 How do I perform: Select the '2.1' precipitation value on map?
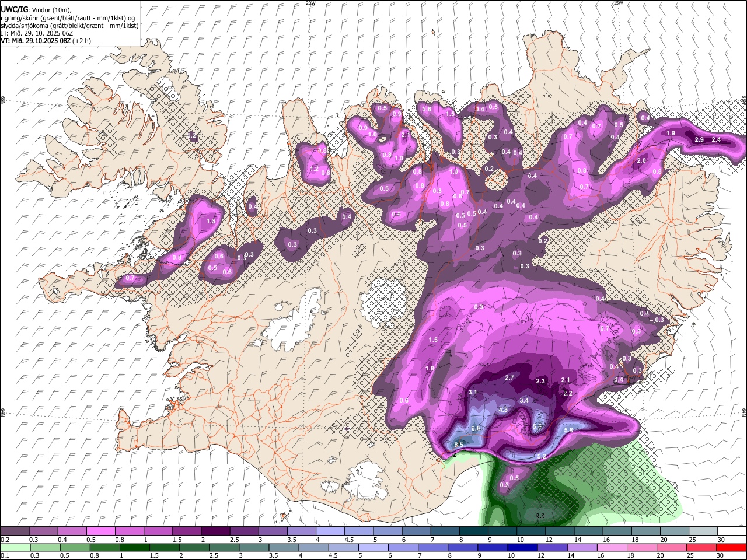coord(565,380)
